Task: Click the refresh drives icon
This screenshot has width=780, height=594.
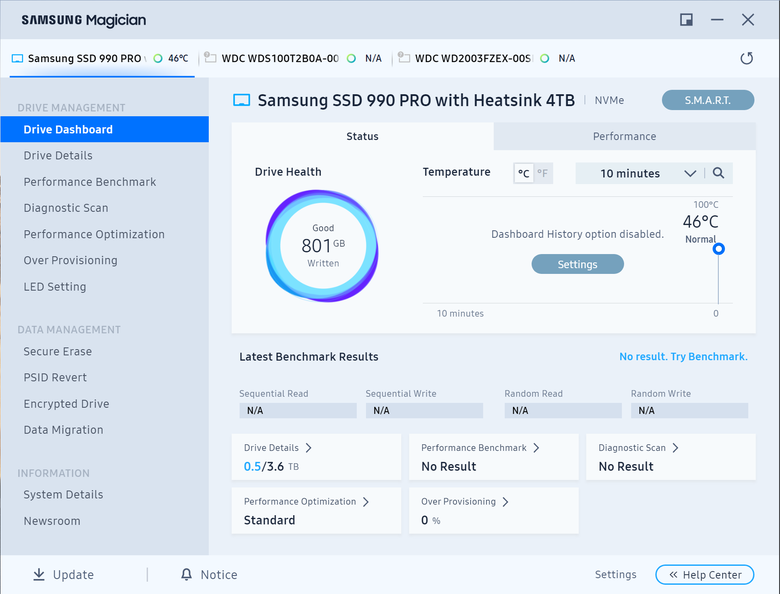Action: click(746, 58)
